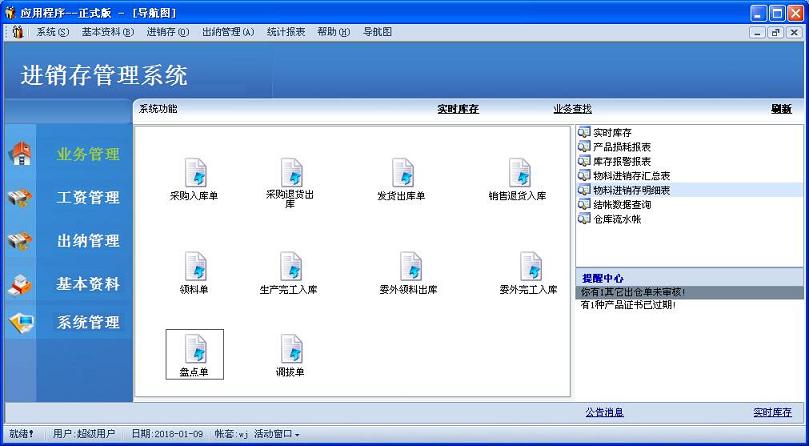Screen dimensions: 809x446
Task: Minimize the inner 导航图 child window
Action: click(x=757, y=33)
